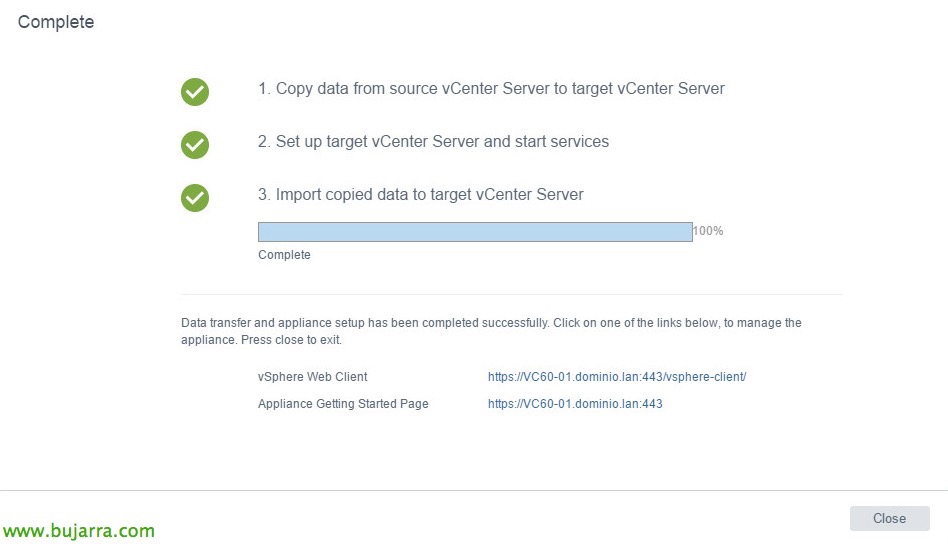Click the 'Appliance Getting Started Page' label
This screenshot has height=544, width=948.
(343, 404)
